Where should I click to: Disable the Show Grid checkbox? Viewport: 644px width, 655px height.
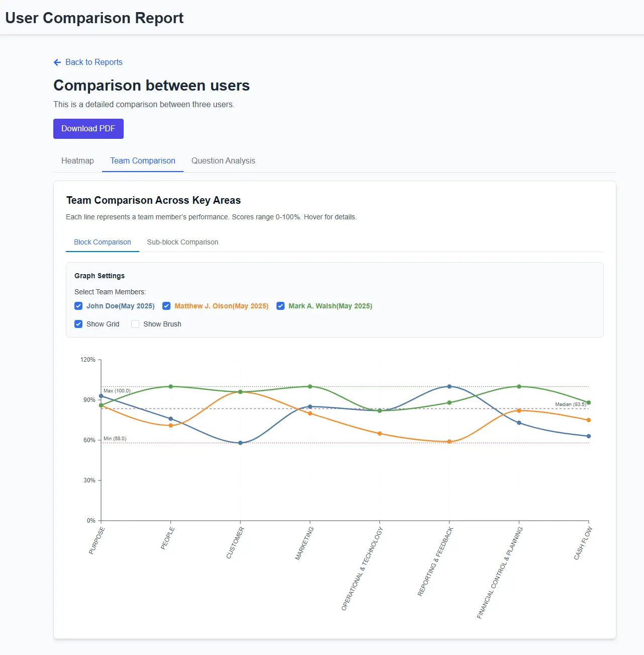click(78, 324)
